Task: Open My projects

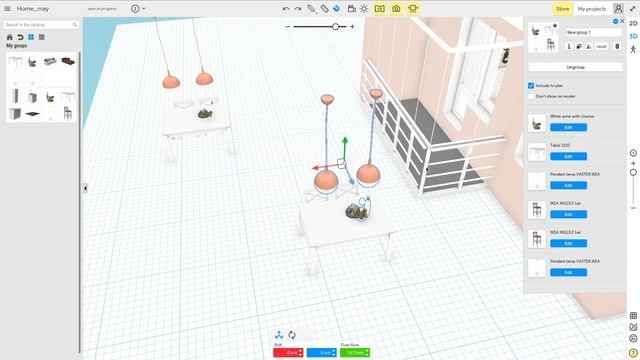Action: [592, 9]
